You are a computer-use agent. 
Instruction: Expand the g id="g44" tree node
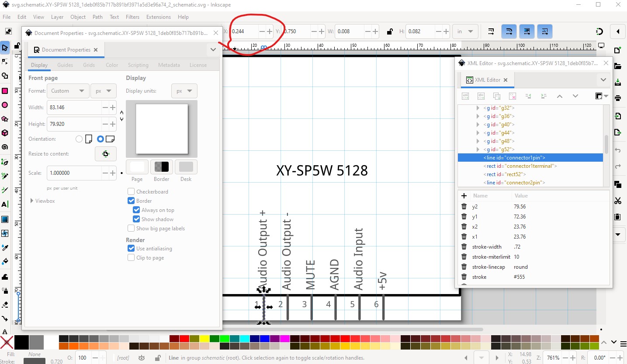pos(477,133)
